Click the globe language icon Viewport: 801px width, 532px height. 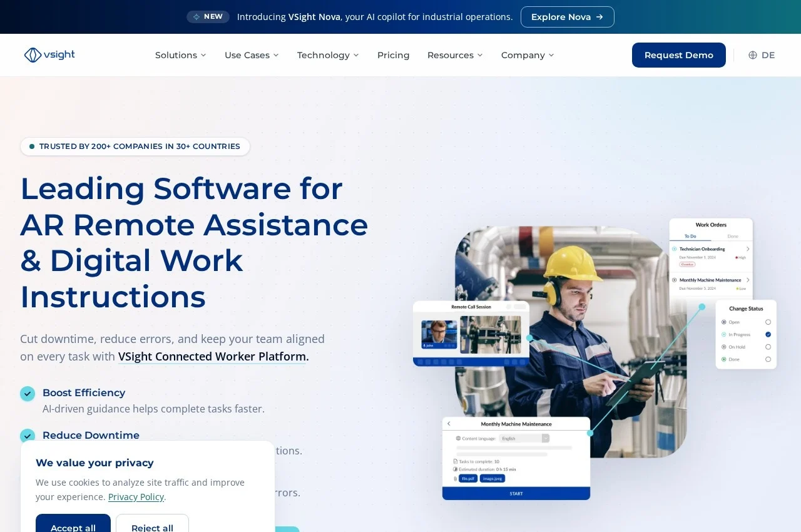753,55
